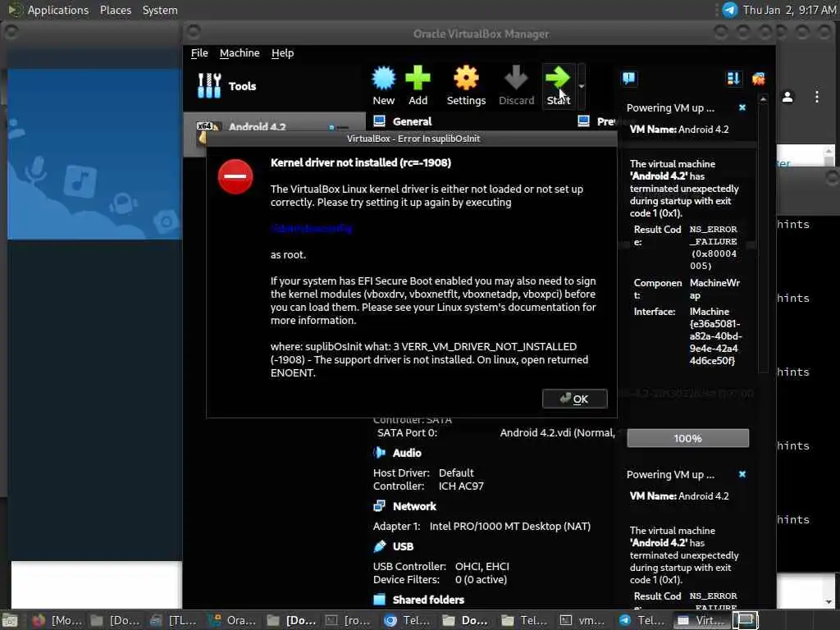The width and height of the screenshot is (840, 630).
Task: Click the clear-all notifications icon
Action: (758, 79)
